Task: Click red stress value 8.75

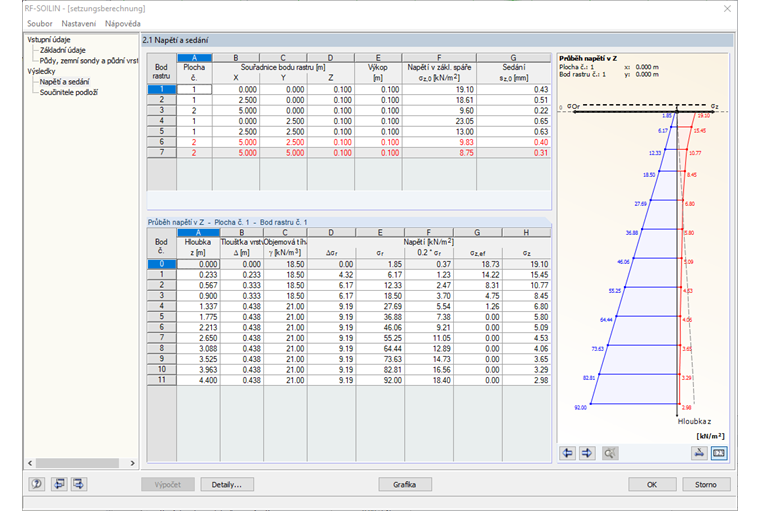Action: pyautogui.click(x=439, y=153)
